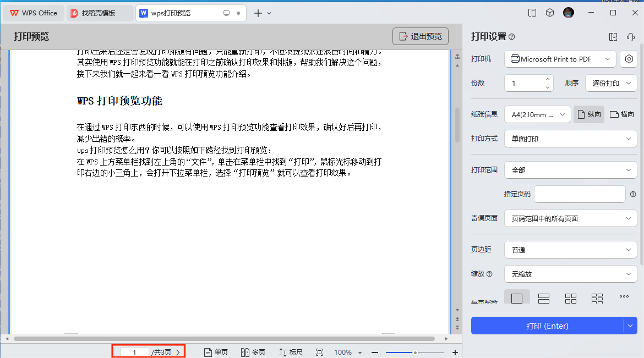Toggle the 标尺 (ruler) display icon
644x358 pixels.
[x=290, y=352]
